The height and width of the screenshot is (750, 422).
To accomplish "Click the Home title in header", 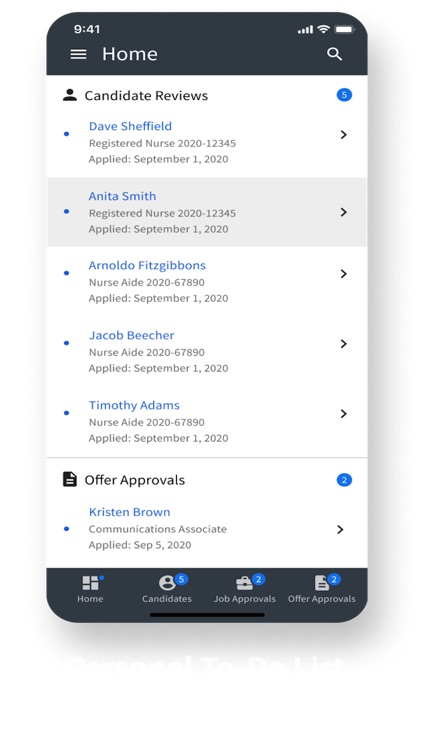I will coord(130,54).
